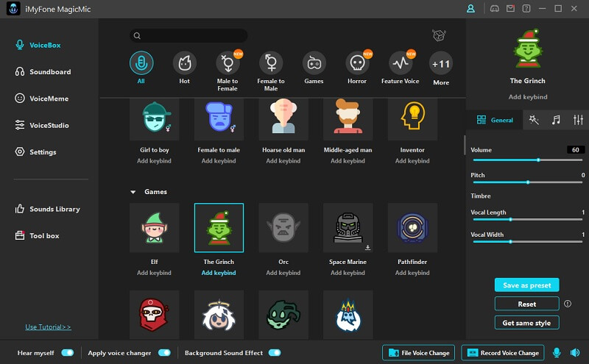Click the Reset button

pyautogui.click(x=526, y=304)
